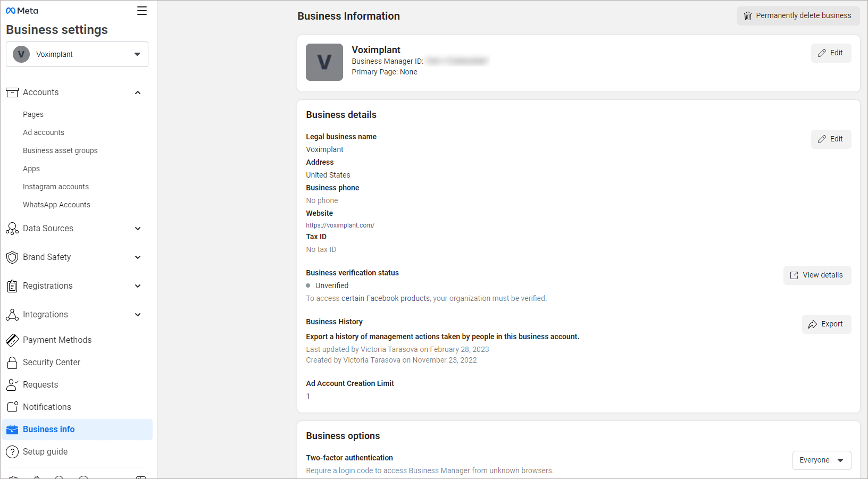
Task: Click View details for verification status
Action: (x=817, y=275)
